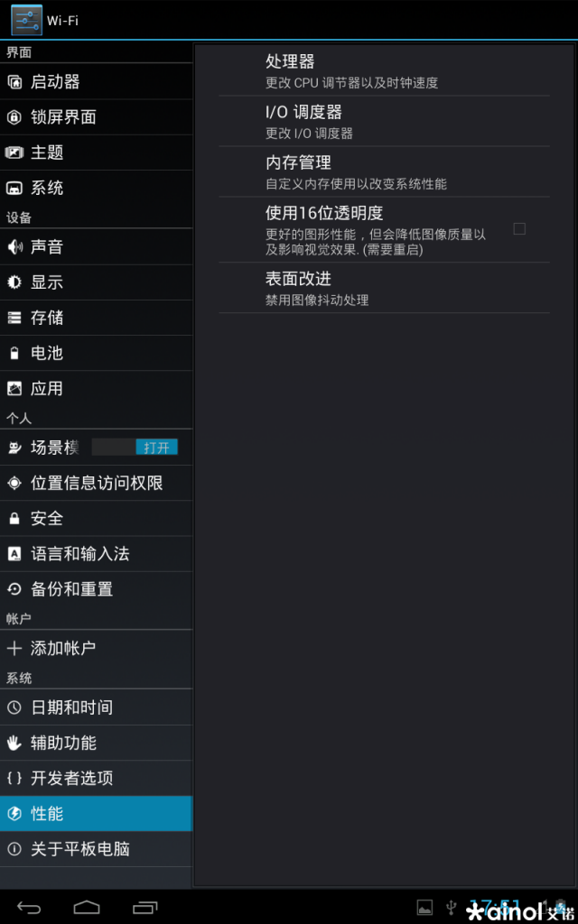This screenshot has width=578, height=924.
Task: Open 处理器 CPU settings
Action: [x=384, y=71]
